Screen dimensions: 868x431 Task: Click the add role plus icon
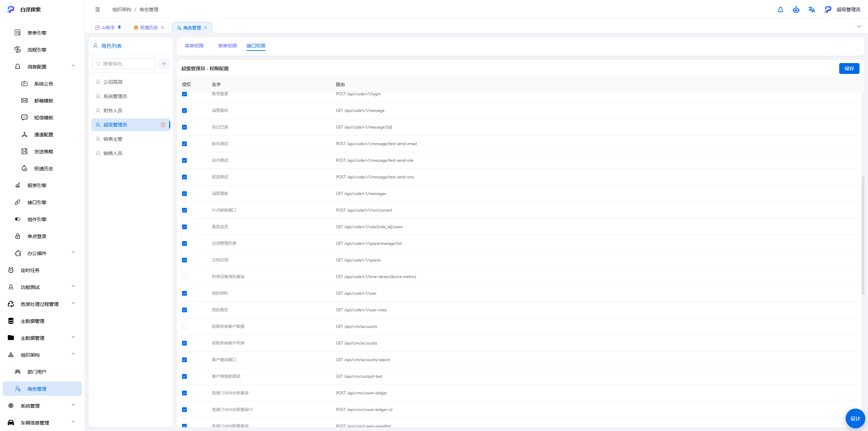[164, 64]
